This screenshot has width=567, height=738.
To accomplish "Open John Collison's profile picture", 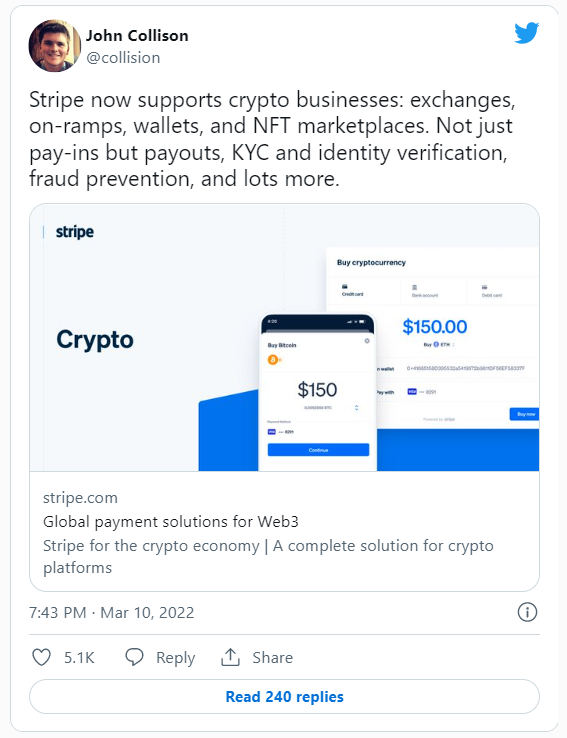I will point(55,46).
